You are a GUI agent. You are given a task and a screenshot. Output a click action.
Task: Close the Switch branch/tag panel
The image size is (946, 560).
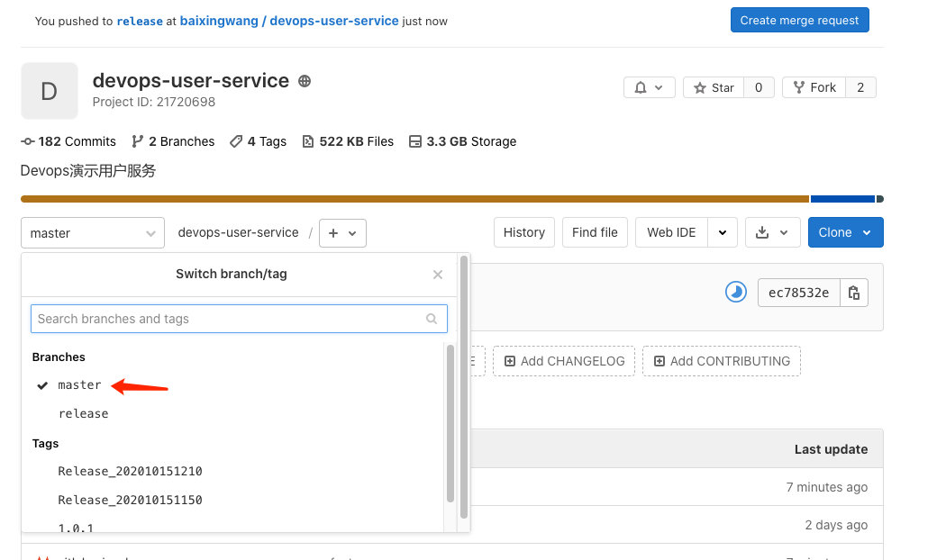coord(438,275)
